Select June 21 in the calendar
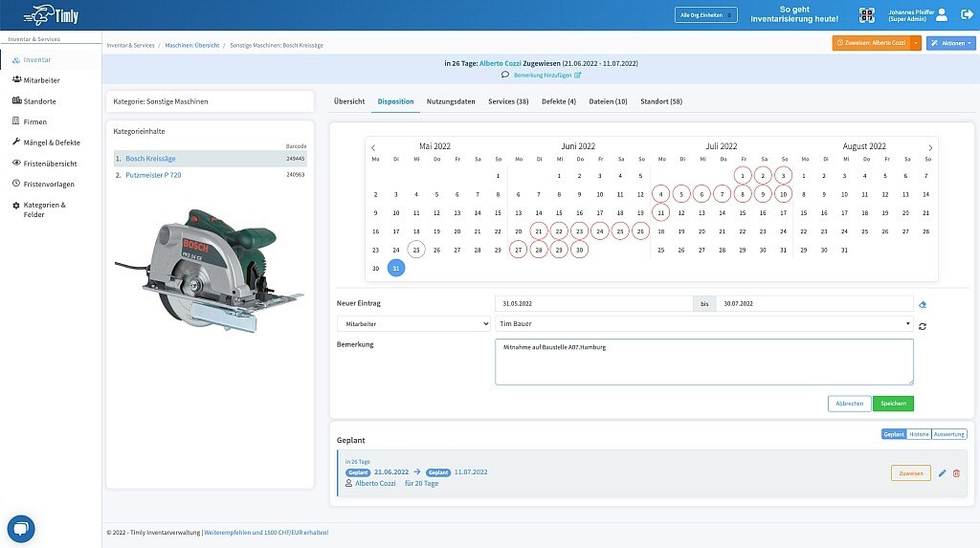 click(x=538, y=231)
